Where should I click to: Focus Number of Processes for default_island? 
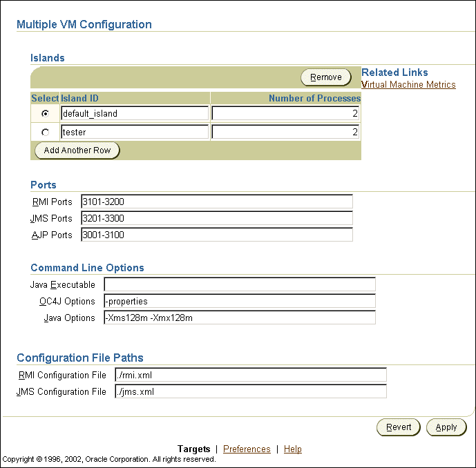[x=285, y=113]
